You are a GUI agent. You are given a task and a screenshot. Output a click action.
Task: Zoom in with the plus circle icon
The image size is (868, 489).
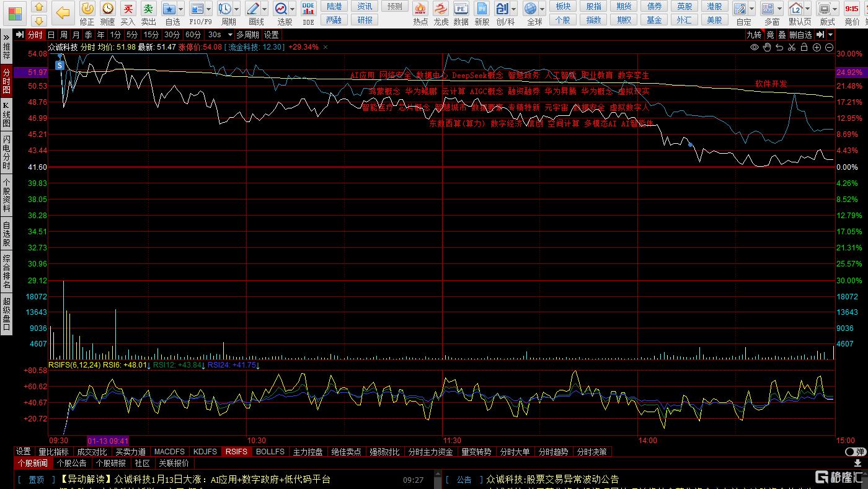pyautogui.click(x=817, y=47)
